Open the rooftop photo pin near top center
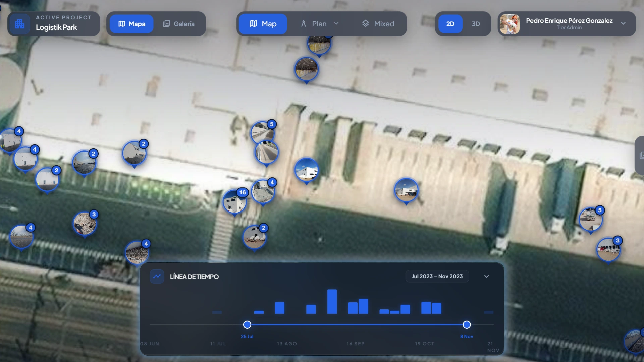The image size is (644, 362). (306, 69)
